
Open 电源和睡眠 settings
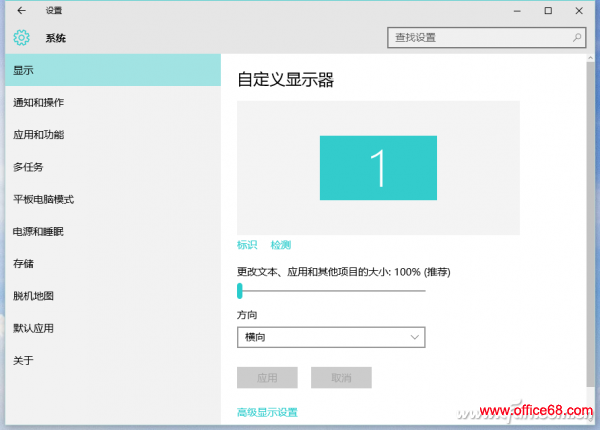coord(113,231)
